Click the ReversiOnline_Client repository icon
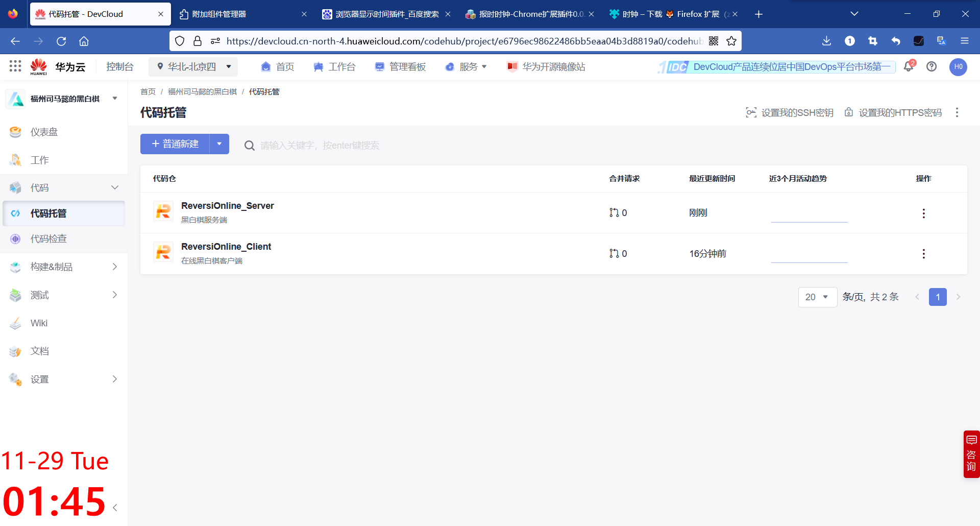Image resolution: width=980 pixels, height=526 pixels. pyautogui.click(x=163, y=252)
